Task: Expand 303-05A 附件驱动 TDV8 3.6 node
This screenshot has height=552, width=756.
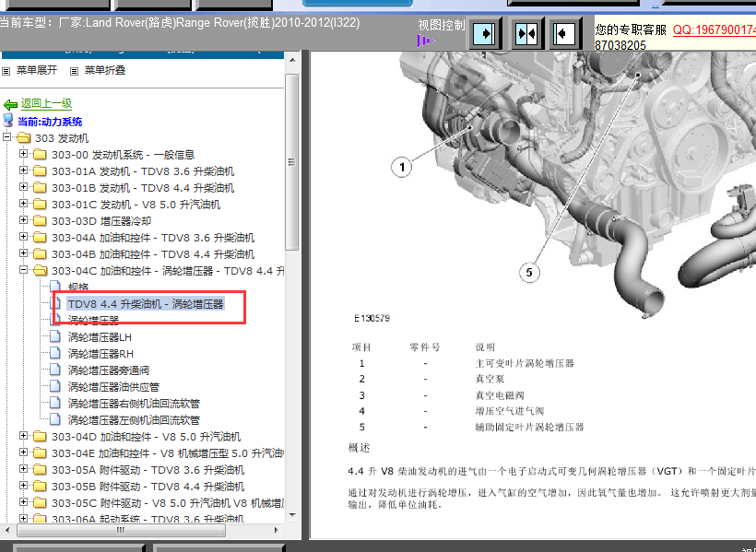Action: [x=23, y=468]
